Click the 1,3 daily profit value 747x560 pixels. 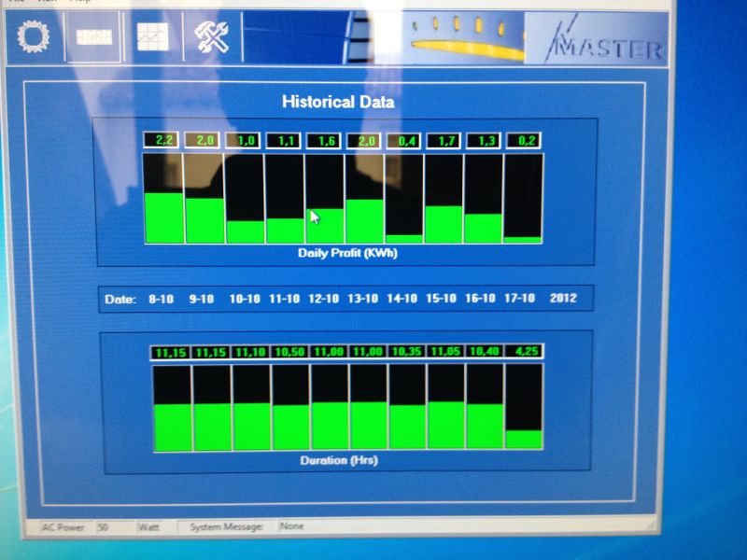pyautogui.click(x=484, y=141)
